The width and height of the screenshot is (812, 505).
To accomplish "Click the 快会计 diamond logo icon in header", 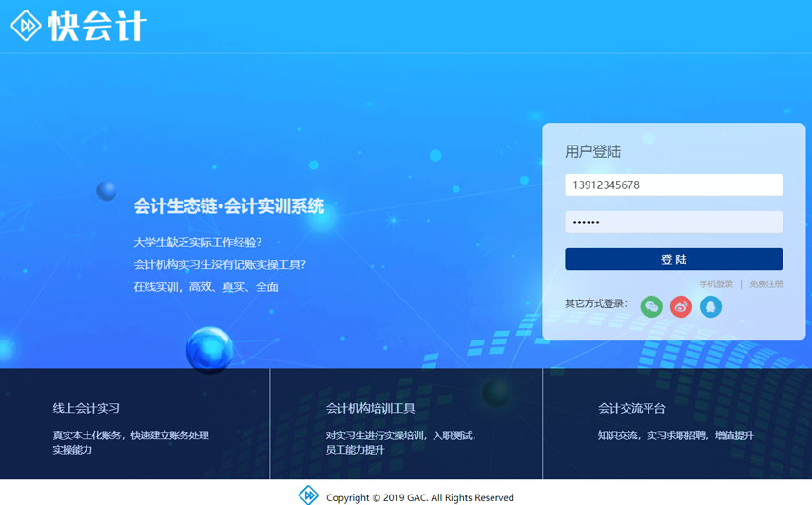I will pyautogui.click(x=26, y=26).
